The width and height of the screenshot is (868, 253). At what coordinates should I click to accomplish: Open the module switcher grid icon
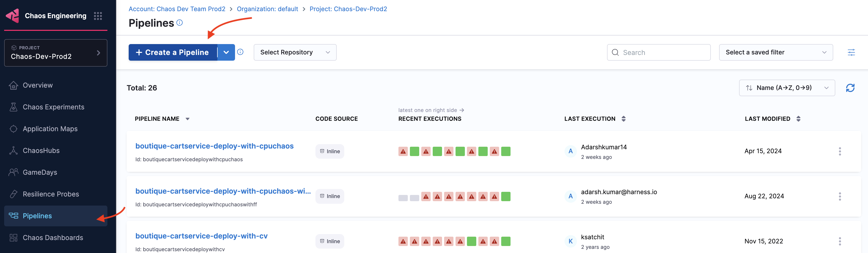[x=98, y=16]
